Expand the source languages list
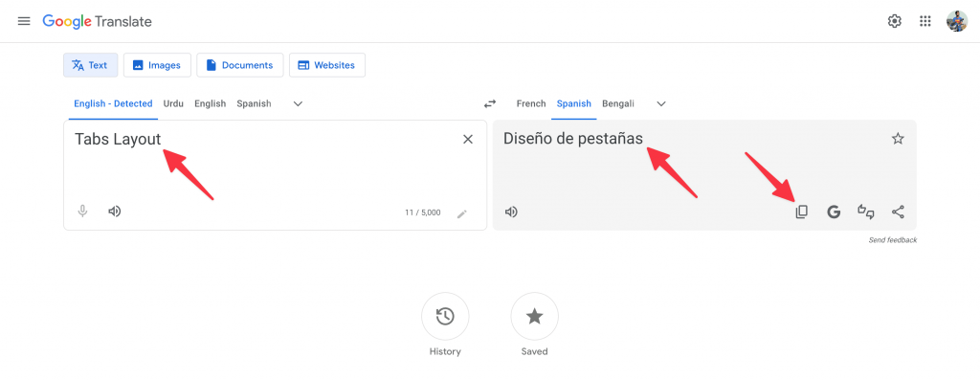Viewport: 980px width, 380px height. pos(299,103)
